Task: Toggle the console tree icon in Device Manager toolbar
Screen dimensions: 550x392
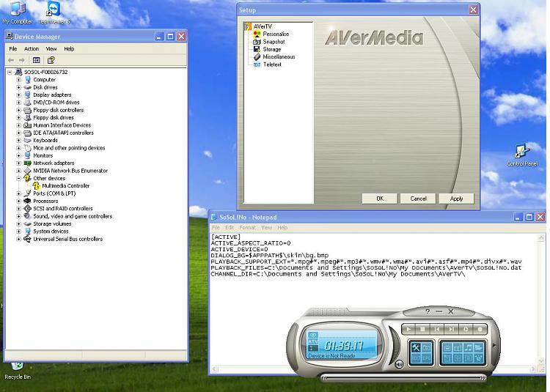Action: pyautogui.click(x=36, y=60)
